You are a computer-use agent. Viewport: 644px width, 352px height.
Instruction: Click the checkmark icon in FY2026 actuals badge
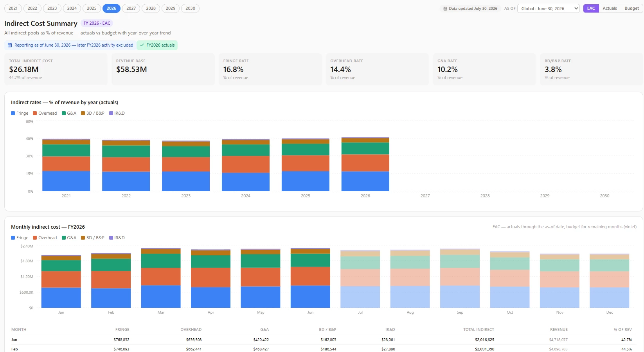pos(142,45)
